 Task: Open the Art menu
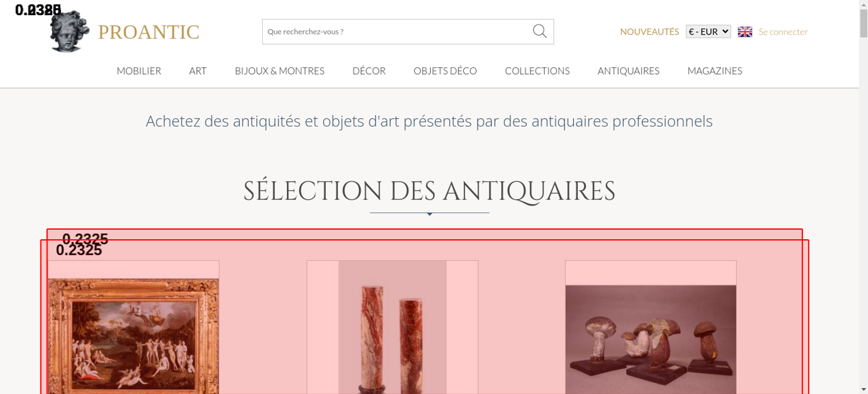coord(198,71)
